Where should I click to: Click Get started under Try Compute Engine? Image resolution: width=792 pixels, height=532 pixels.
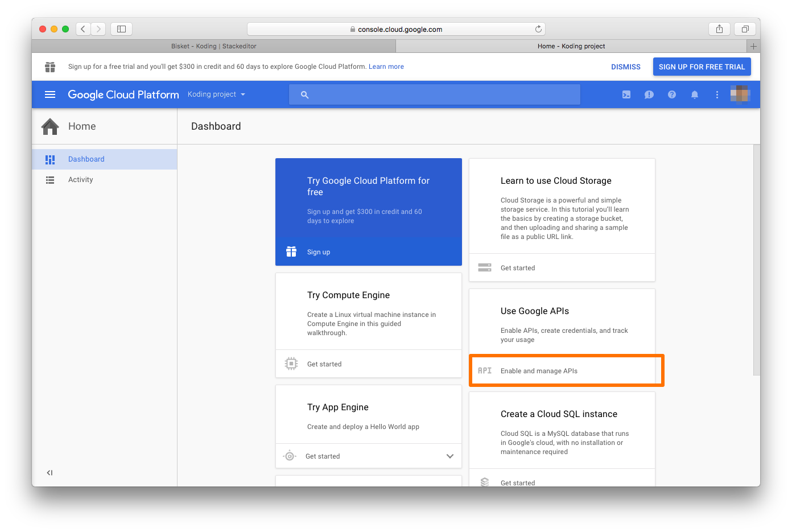(324, 364)
